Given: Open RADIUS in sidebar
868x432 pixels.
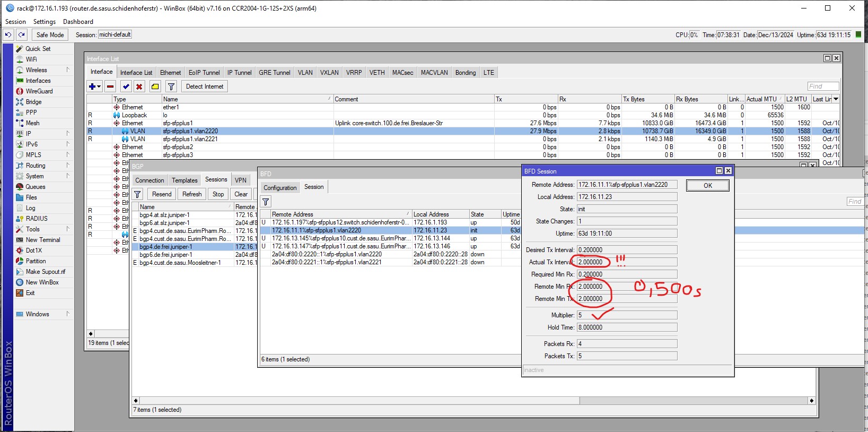Looking at the screenshot, I should click(x=37, y=218).
